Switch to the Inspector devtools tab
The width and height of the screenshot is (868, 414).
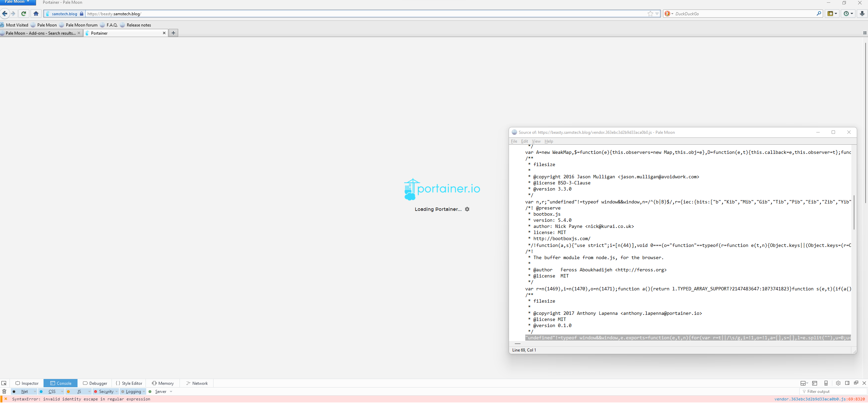click(27, 383)
